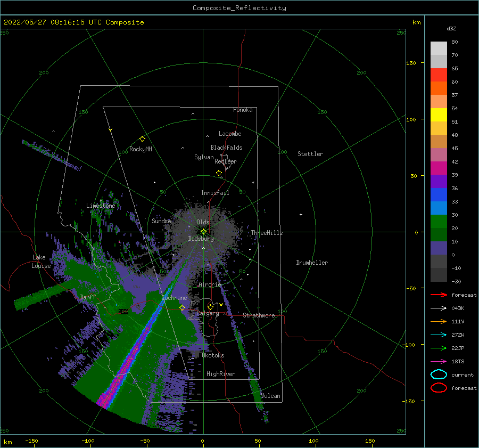Viewport: 479px width, 448px height.
Task: Click the Limestone label
Action: pos(101,206)
